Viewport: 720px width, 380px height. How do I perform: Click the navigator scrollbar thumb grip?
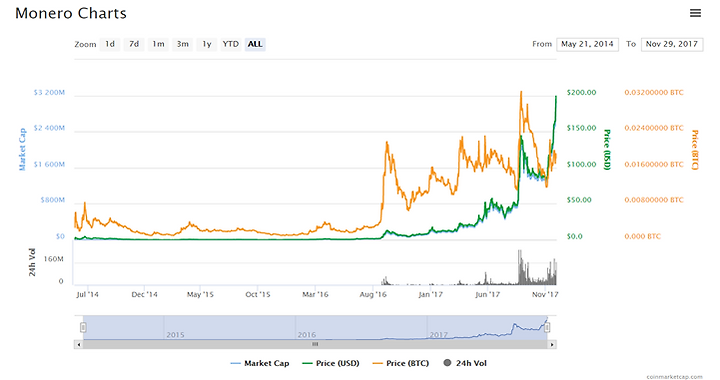(315, 344)
